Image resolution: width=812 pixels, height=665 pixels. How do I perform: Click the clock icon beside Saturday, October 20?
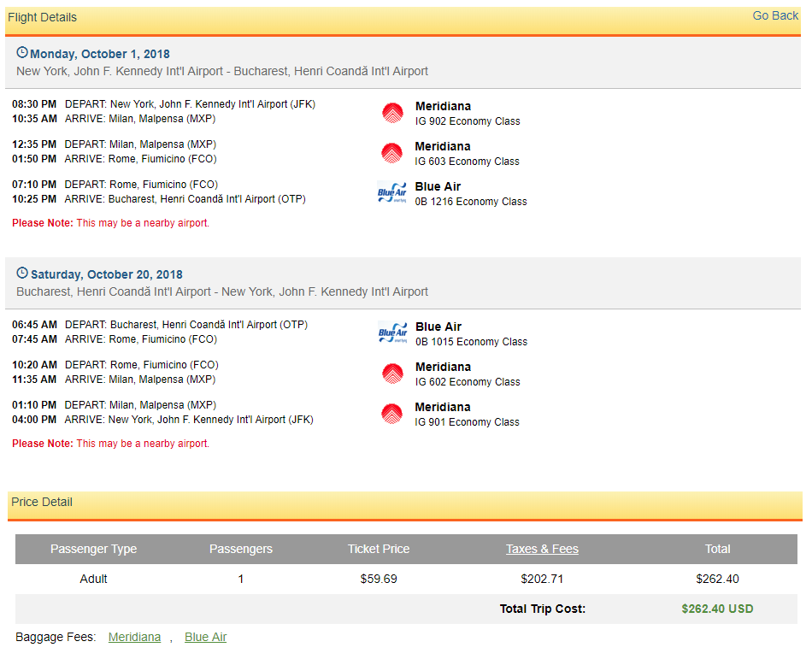pos(23,274)
